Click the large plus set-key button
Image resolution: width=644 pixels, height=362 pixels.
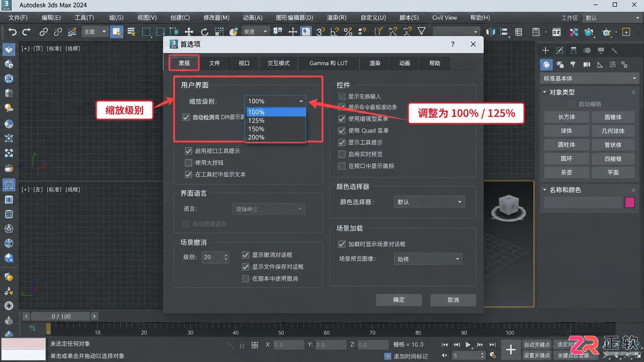[511, 350]
